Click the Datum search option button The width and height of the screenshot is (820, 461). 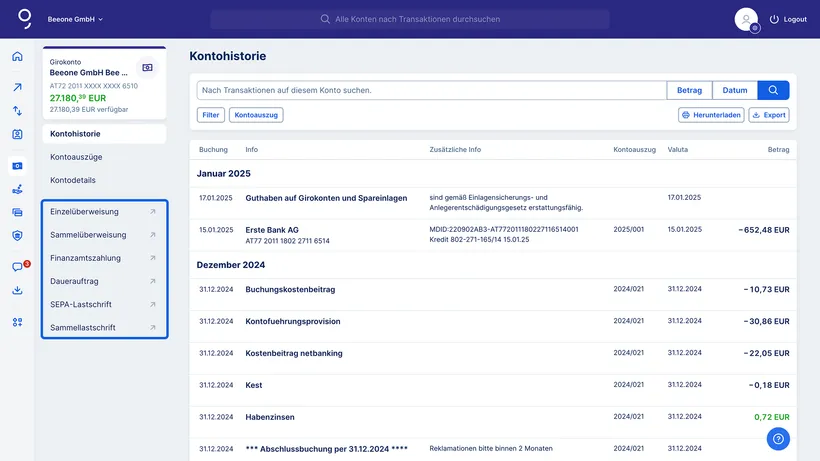point(735,90)
